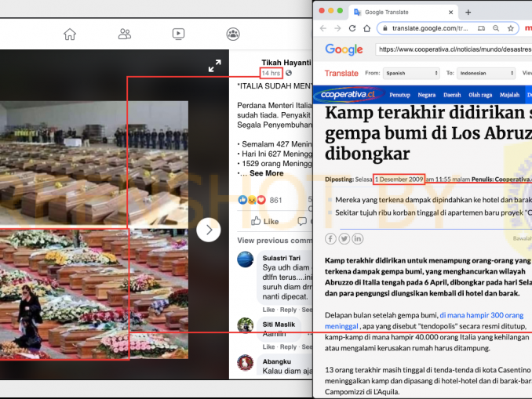Screen dimensions: 532x399
Task: Go to next photo arrow
Action: (209, 230)
